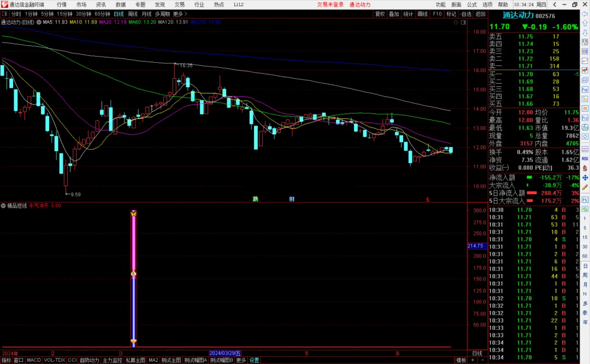The height and width of the screenshot is (364, 590).
Task: Open the 交易 menu
Action: click(180, 4)
